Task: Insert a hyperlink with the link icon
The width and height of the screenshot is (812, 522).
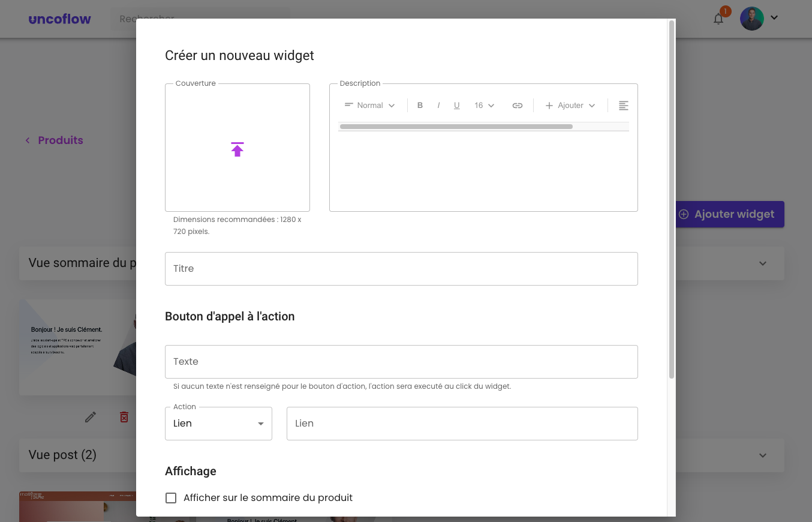Action: point(517,106)
